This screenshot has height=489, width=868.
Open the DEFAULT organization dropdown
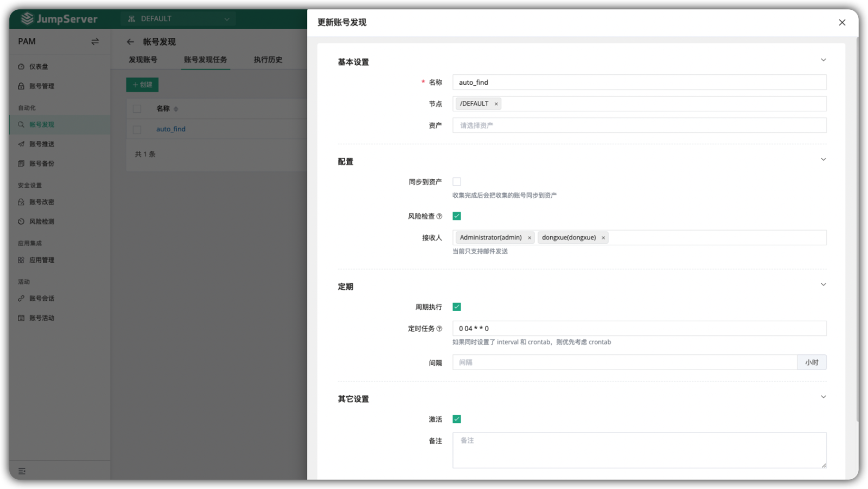point(178,18)
